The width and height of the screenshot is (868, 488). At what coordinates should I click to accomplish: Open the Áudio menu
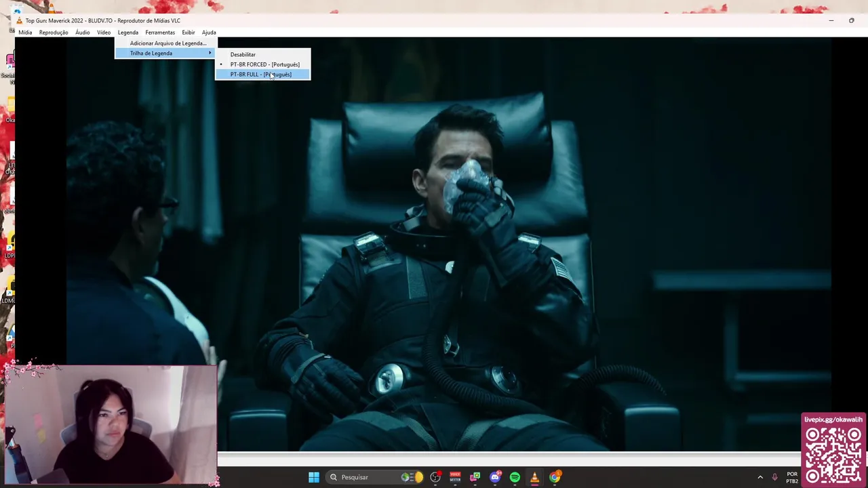[x=83, y=33]
